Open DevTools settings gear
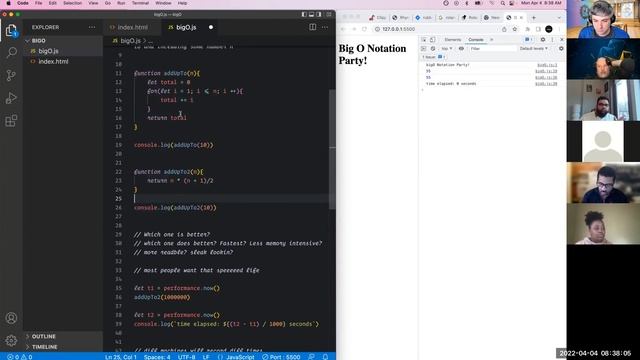The height and width of the screenshot is (360, 640). coord(542,40)
